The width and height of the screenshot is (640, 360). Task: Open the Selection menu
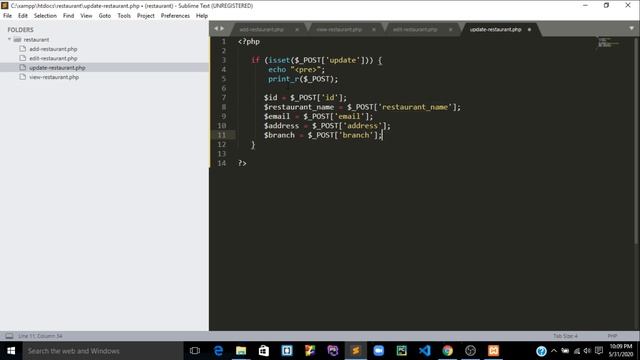pyautogui.click(x=45, y=16)
